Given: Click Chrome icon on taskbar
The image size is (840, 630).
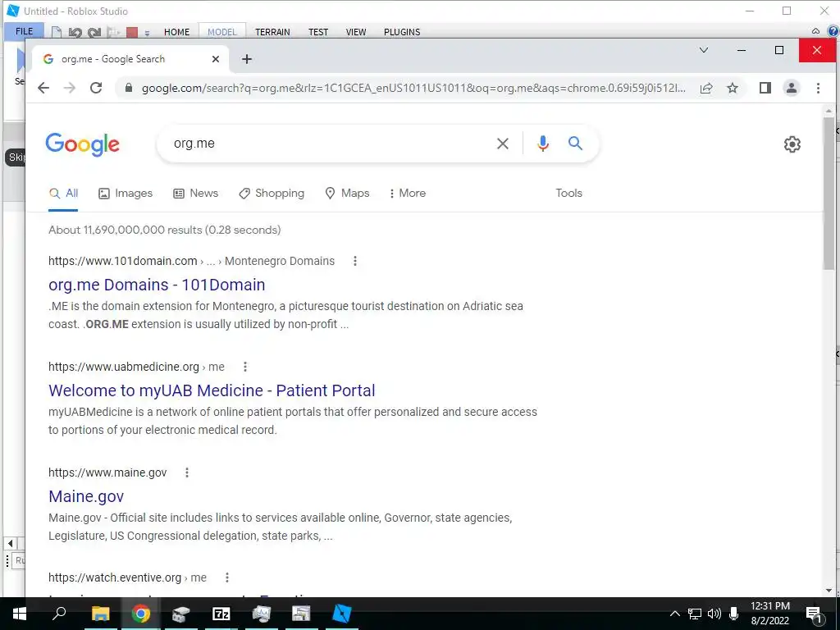Looking at the screenshot, I should pos(141,614).
